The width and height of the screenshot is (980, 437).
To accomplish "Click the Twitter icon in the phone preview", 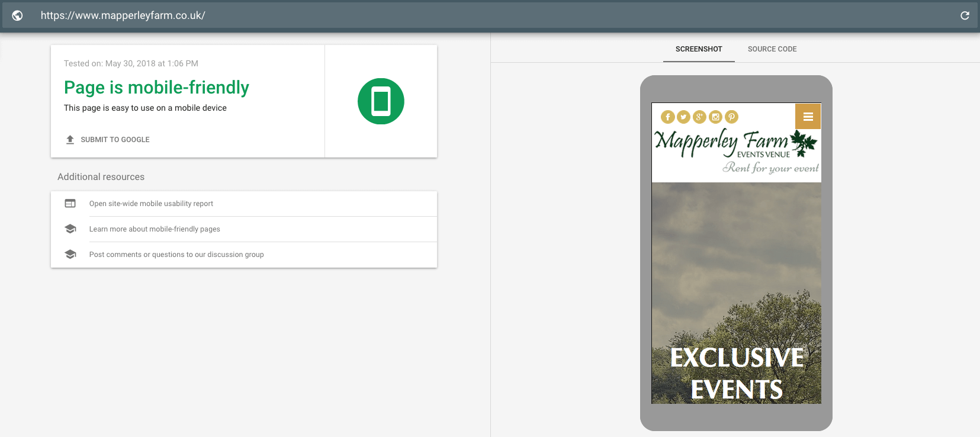I will [x=683, y=117].
